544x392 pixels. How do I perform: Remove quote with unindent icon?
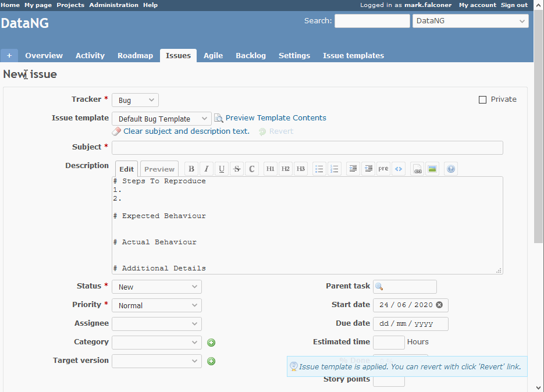pos(368,169)
